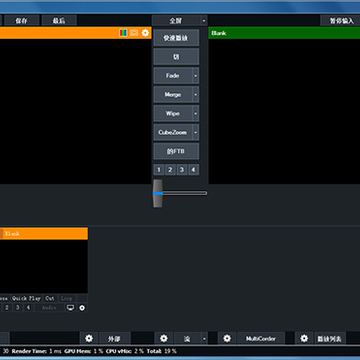Image resolution: width=360 pixels, height=360 pixels.
Task: Click the T-bar transition slider handle
Action: tap(158, 193)
